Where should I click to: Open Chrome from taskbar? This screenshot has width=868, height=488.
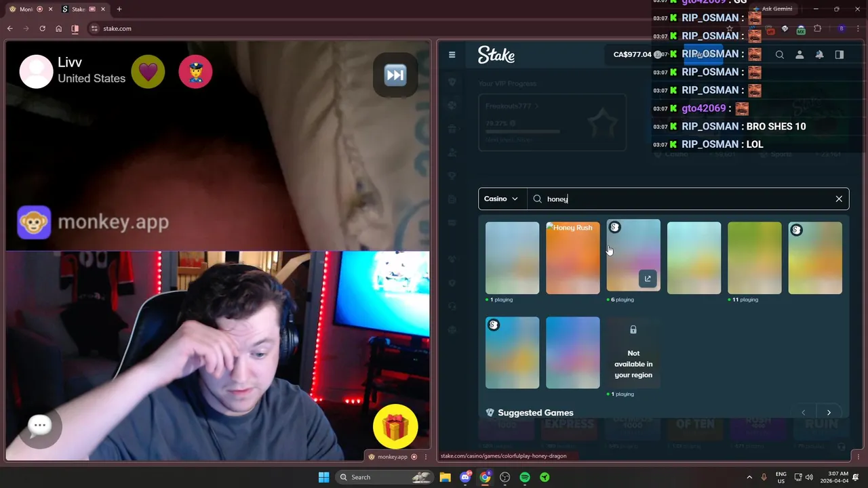tap(485, 477)
